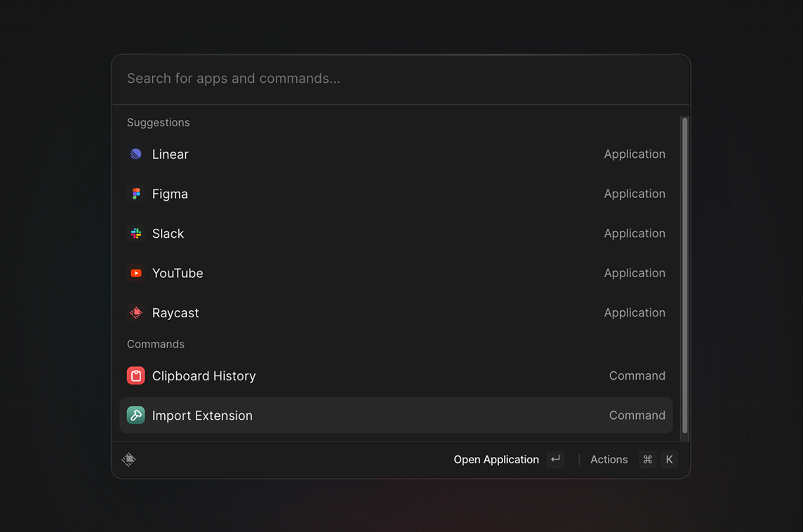Click the Open Application button
The image size is (803, 532).
[x=496, y=459]
